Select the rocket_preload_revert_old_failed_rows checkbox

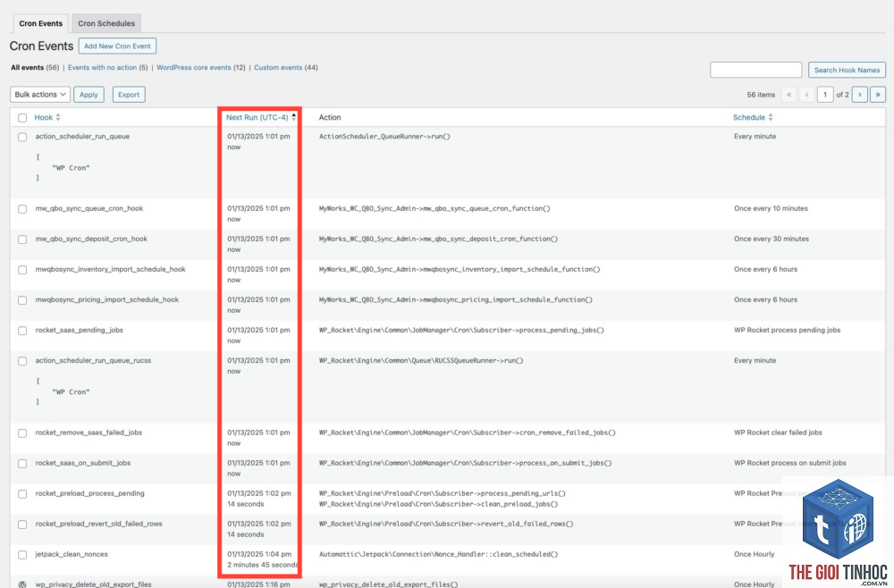tap(22, 525)
